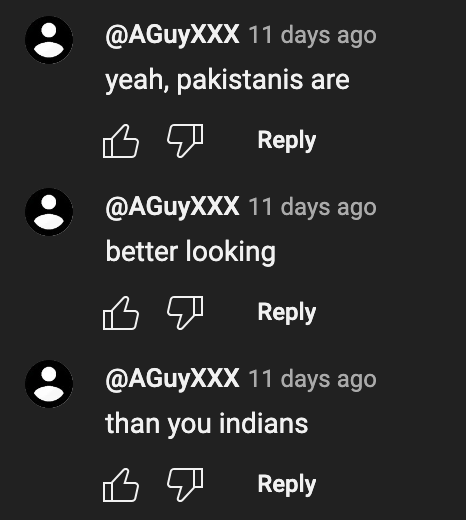This screenshot has height=520, width=466.
Task: Dislike the "better looking" comment
Action: 185,313
